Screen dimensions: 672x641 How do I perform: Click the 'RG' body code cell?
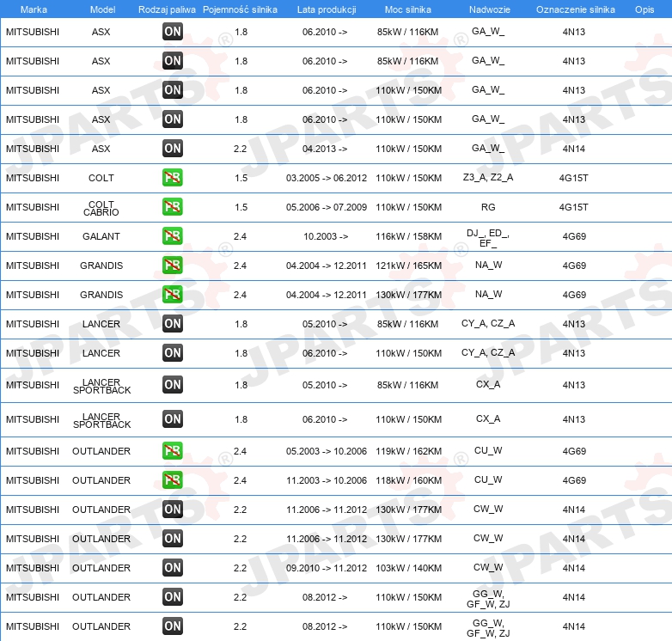488,207
